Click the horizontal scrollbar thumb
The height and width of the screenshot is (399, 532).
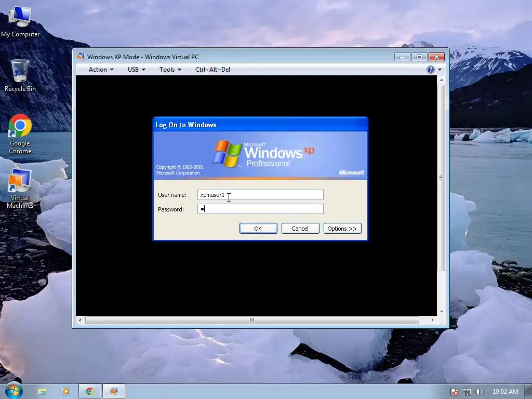[252, 320]
